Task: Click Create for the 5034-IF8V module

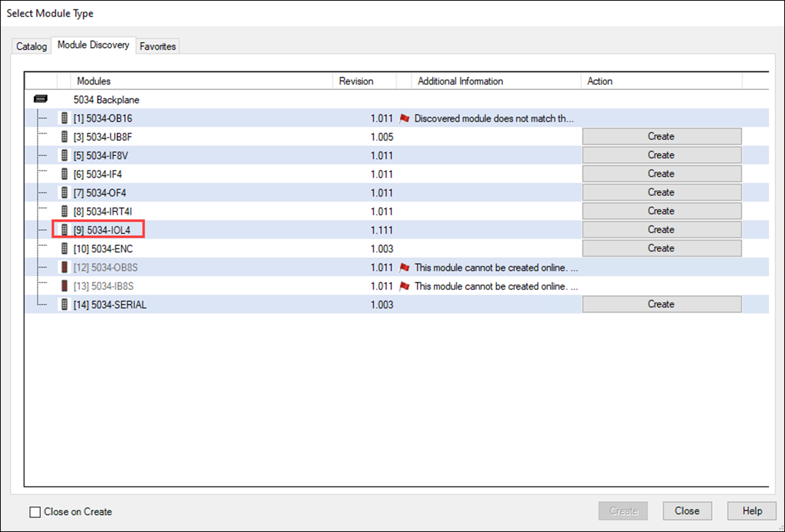Action: click(x=662, y=155)
